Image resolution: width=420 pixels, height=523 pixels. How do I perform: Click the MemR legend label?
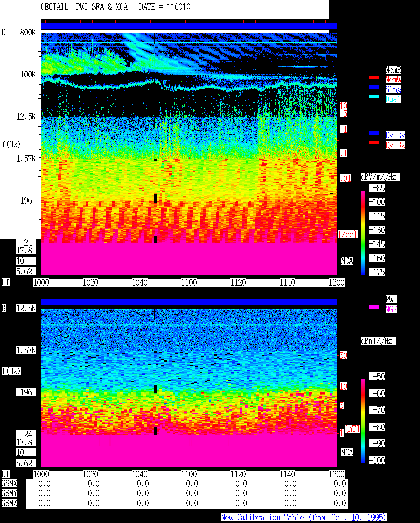click(x=393, y=70)
